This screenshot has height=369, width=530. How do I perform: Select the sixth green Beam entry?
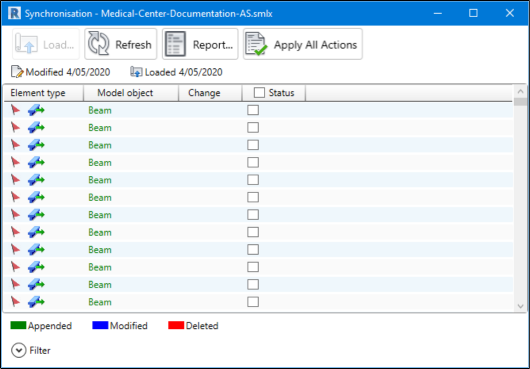[x=100, y=198]
